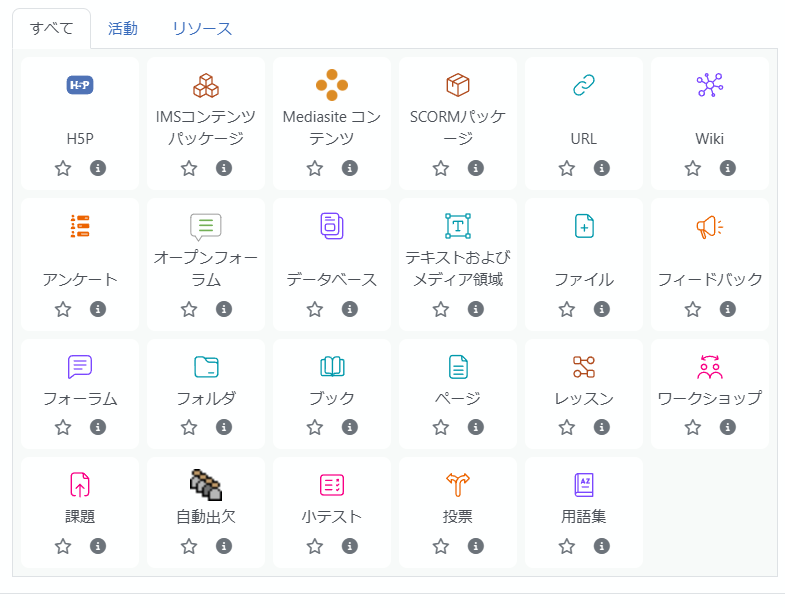Screen dimensions: 785x608
Task: Pick the 小テスト quiz icon
Action: [x=332, y=485]
